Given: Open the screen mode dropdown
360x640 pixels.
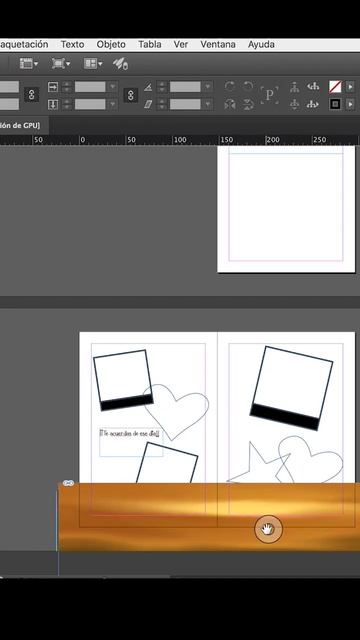Looking at the screenshot, I should pyautogui.click(x=61, y=63).
